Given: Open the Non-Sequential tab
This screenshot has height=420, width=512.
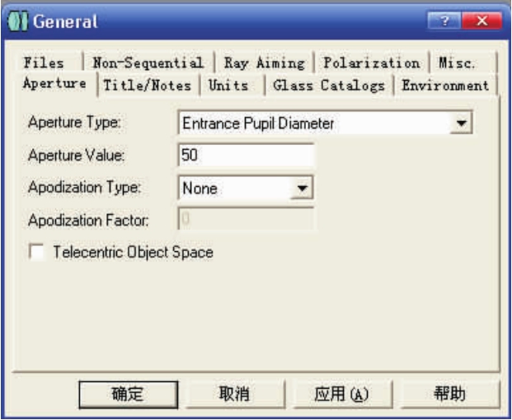Looking at the screenshot, I should pyautogui.click(x=148, y=63).
